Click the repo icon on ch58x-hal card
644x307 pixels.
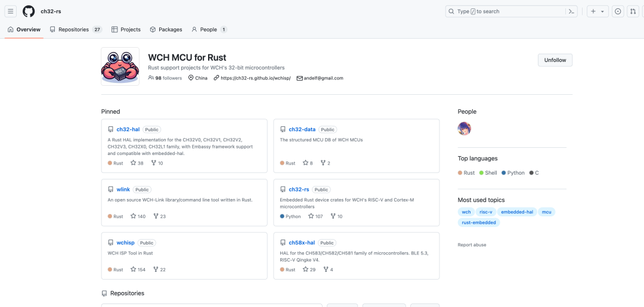[x=283, y=243]
